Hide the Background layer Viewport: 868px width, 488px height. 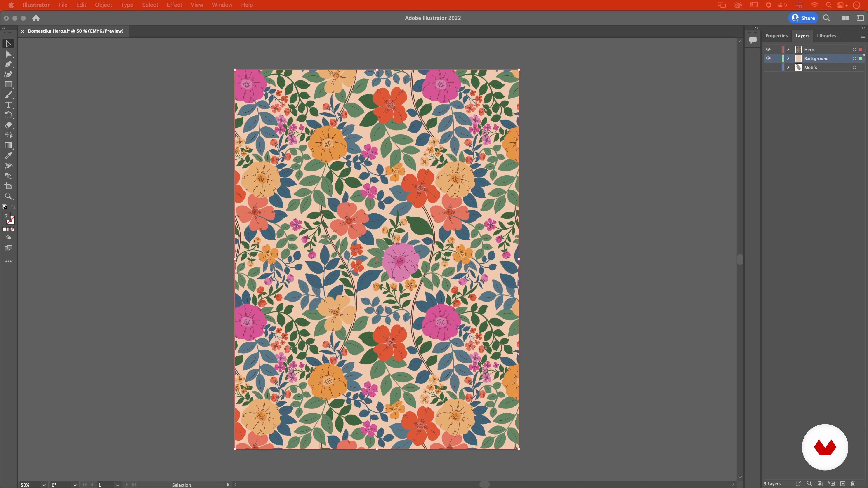[768, 58]
